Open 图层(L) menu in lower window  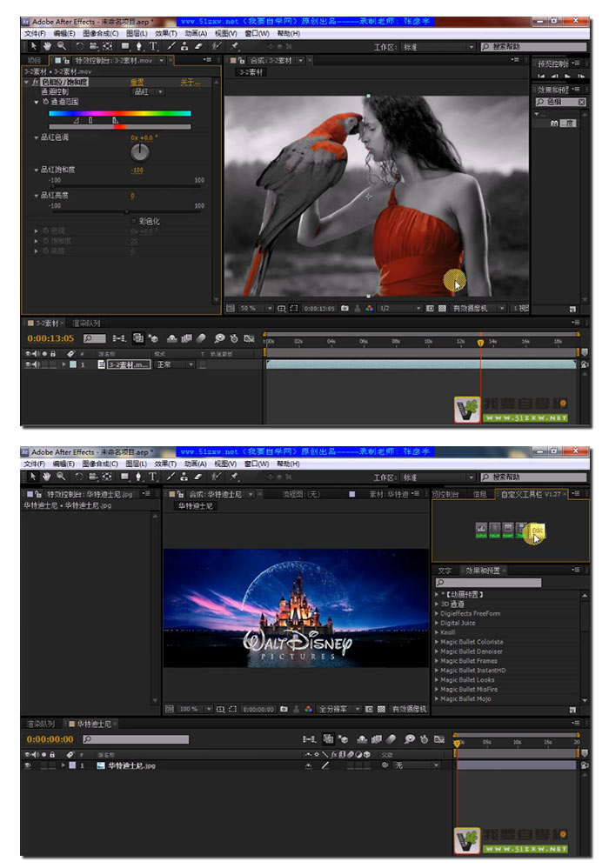tap(136, 464)
